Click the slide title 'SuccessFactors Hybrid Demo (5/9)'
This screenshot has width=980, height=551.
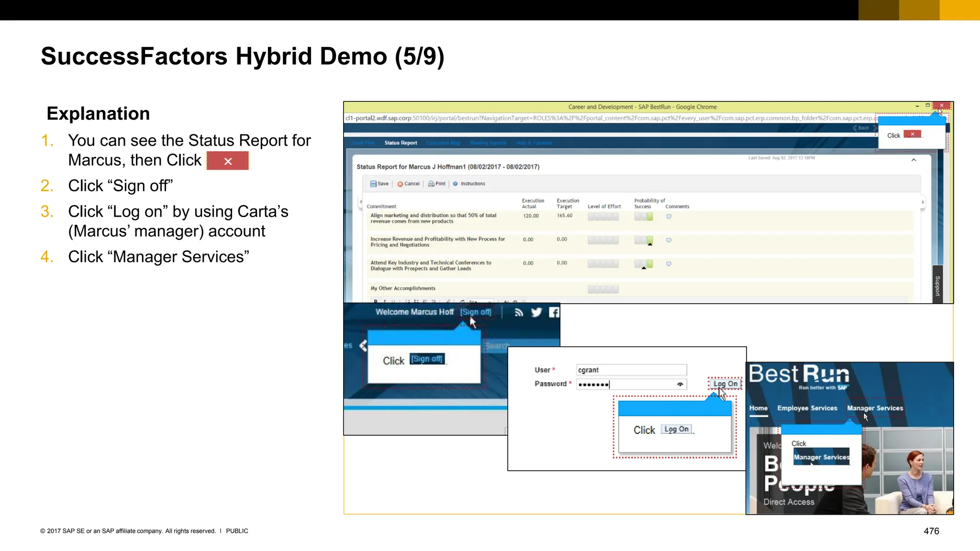243,56
